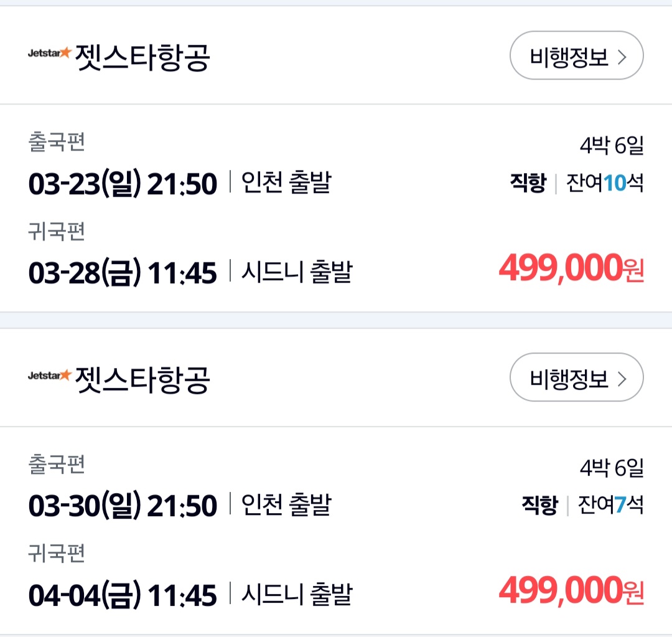Screen dimensions: 672x637
Task: Select 젯스타항공 title in the first card
Action: (x=143, y=57)
